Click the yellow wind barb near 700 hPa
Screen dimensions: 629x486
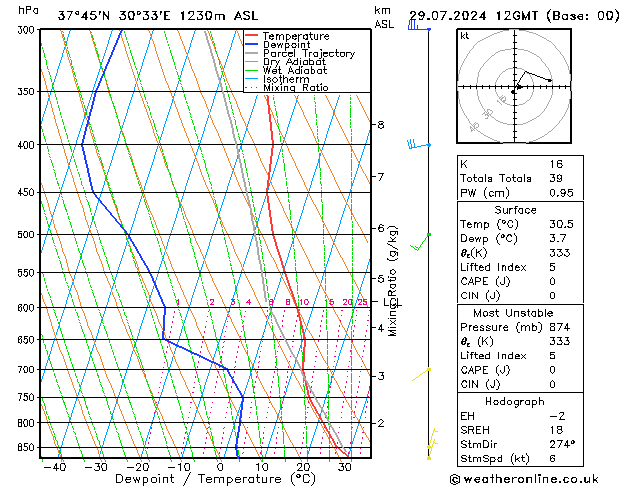point(428,372)
